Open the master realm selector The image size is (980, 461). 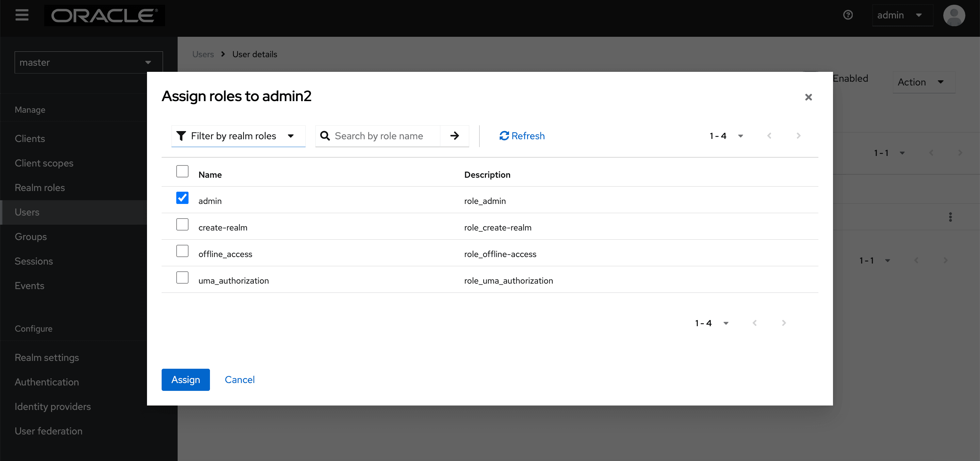pos(88,62)
